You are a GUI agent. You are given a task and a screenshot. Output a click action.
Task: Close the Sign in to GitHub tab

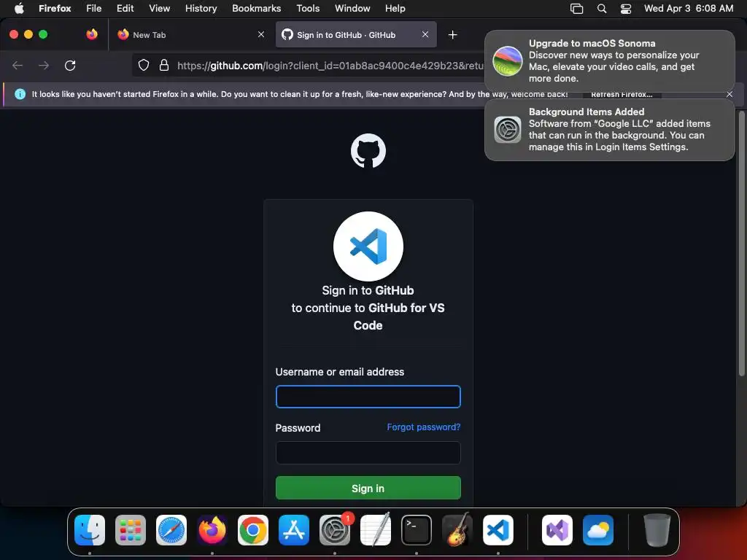[425, 34]
